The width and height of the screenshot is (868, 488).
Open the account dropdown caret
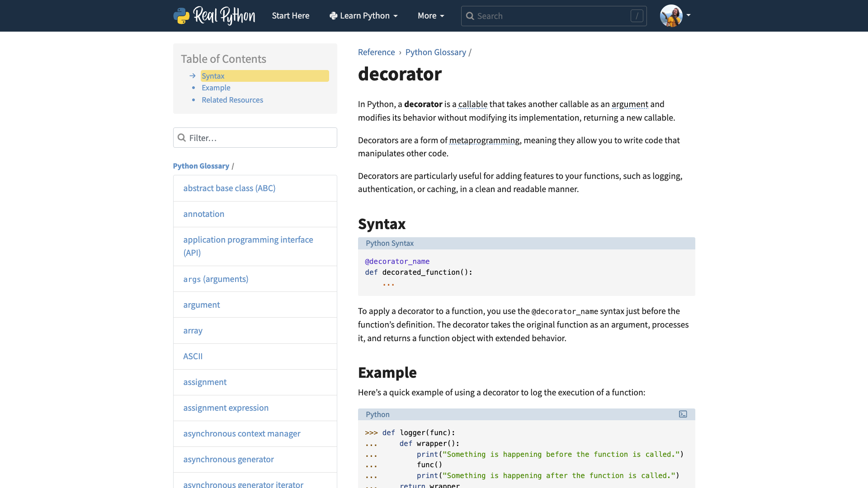(x=689, y=15)
